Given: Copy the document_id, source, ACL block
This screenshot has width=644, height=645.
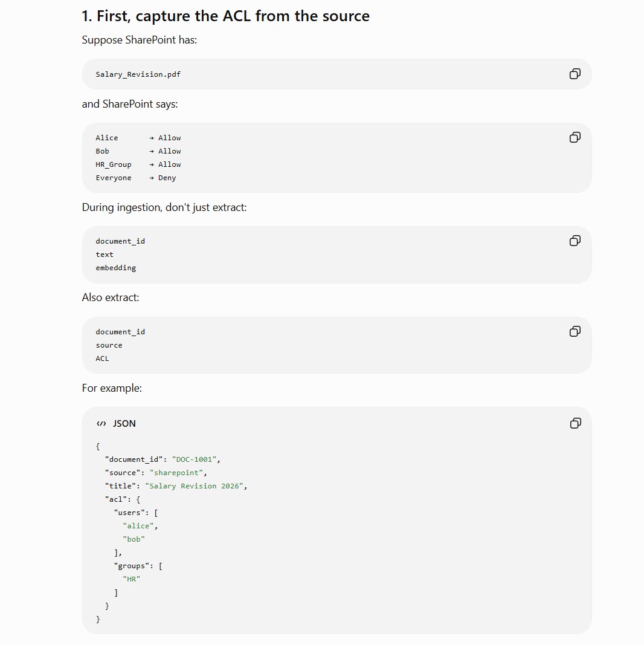Looking at the screenshot, I should pyautogui.click(x=575, y=331).
